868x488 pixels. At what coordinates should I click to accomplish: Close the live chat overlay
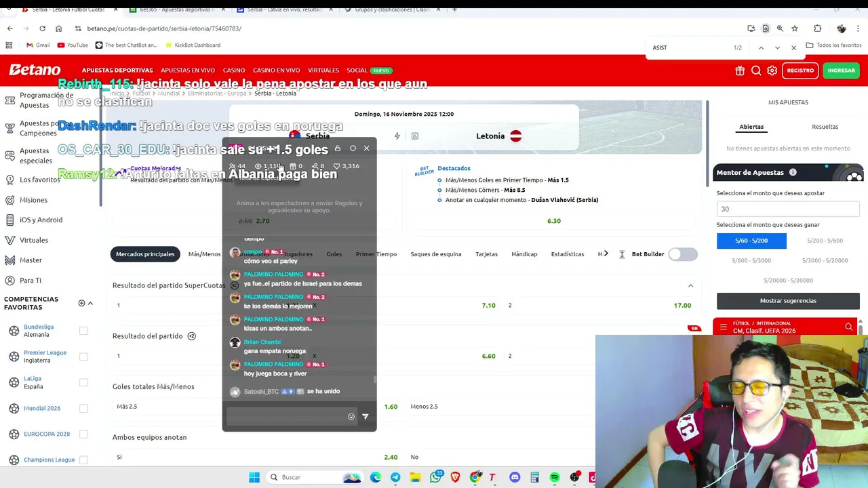click(367, 148)
